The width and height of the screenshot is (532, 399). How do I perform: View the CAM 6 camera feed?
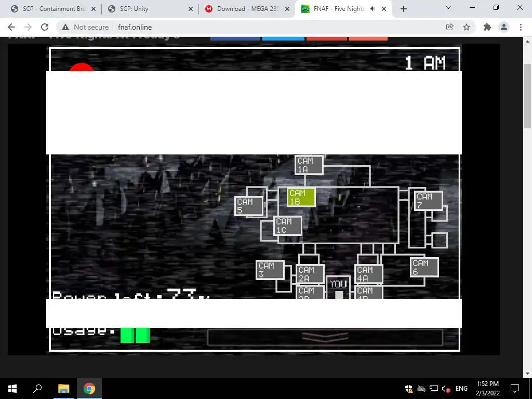click(424, 267)
